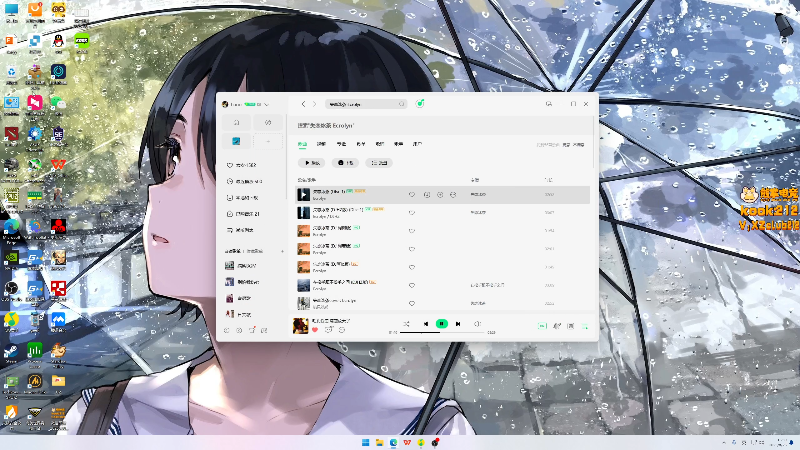Image resolution: width=800 pixels, height=450 pixels.
Task: Skip to the previous track
Action: (x=426, y=324)
